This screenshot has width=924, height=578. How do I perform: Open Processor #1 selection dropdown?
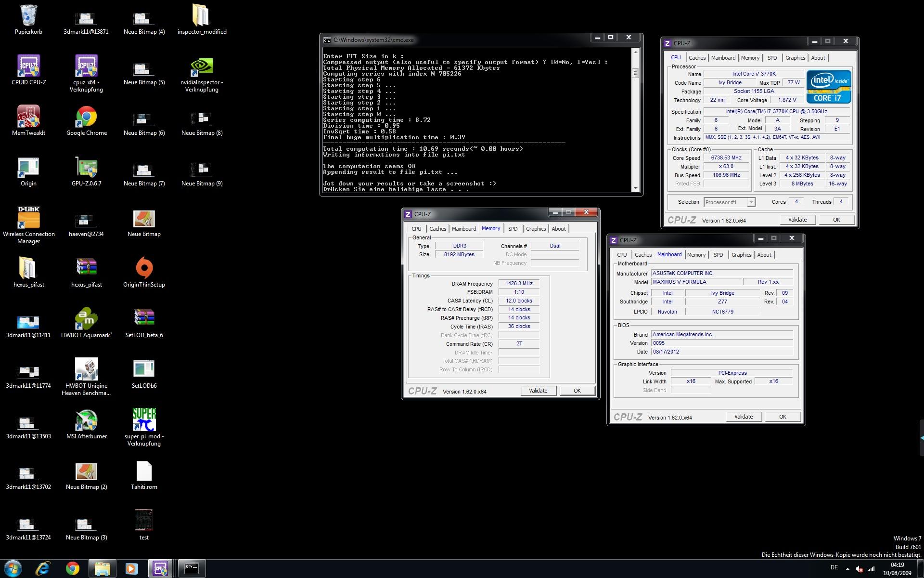(x=729, y=202)
